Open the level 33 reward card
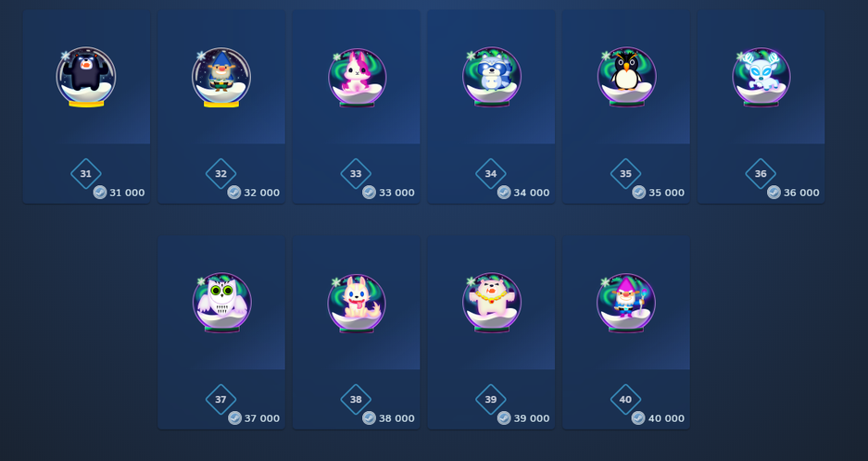Screen dimensions: 868x461 point(356,106)
